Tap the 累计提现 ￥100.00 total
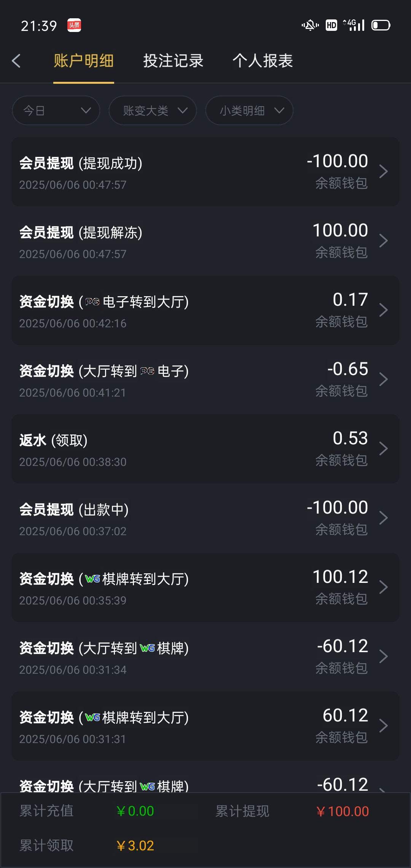The width and height of the screenshot is (411, 868). [342, 811]
